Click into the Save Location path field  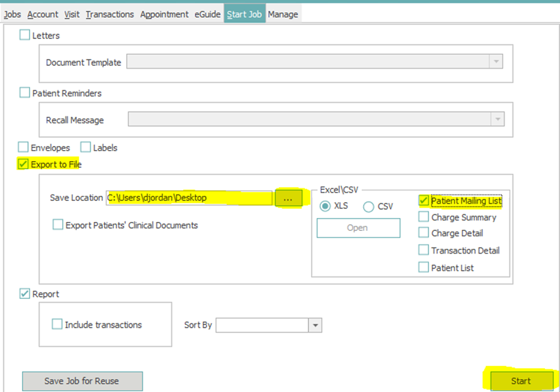coord(188,198)
